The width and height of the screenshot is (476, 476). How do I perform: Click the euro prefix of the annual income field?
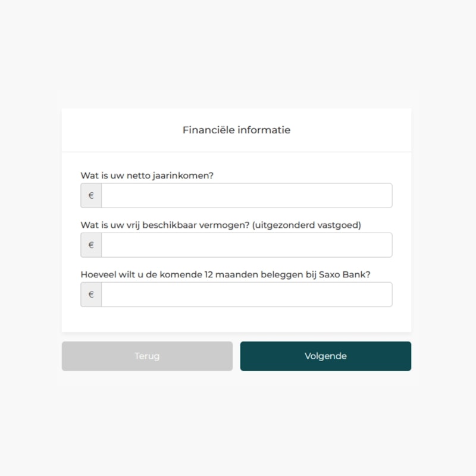click(91, 196)
